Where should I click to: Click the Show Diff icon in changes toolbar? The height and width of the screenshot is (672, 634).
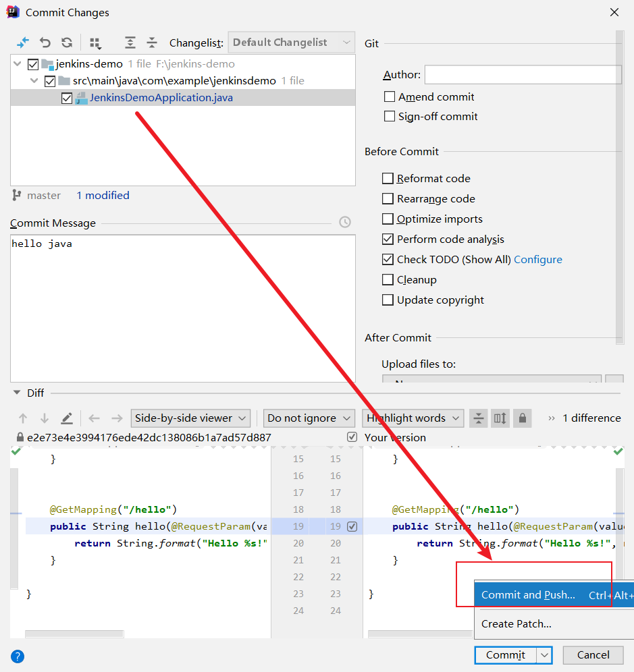click(23, 43)
